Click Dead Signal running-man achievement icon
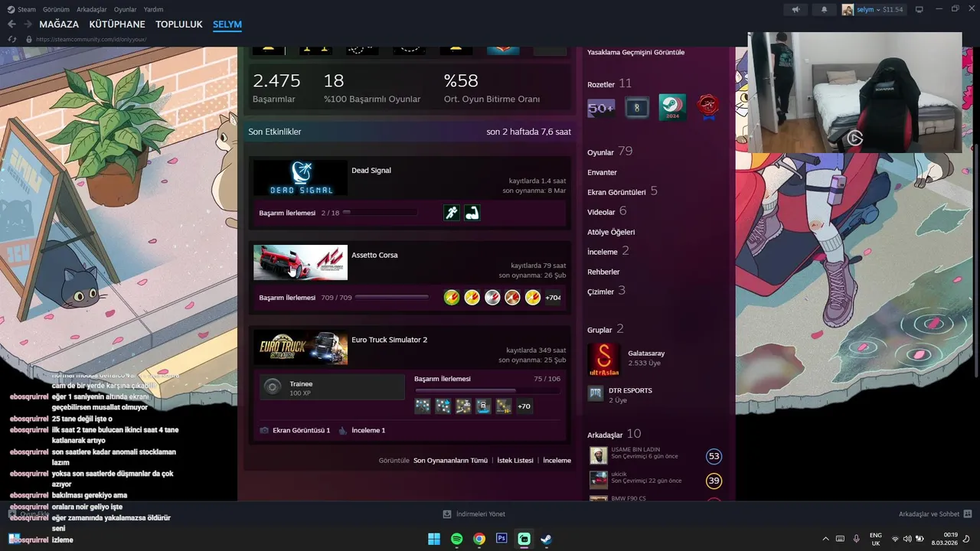980x551 pixels. (x=452, y=213)
